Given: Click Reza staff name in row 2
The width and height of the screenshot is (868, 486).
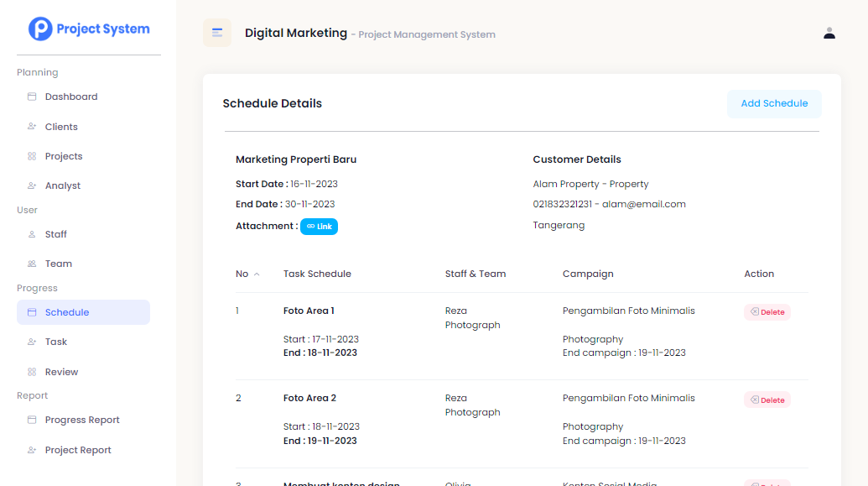Looking at the screenshot, I should click(456, 398).
